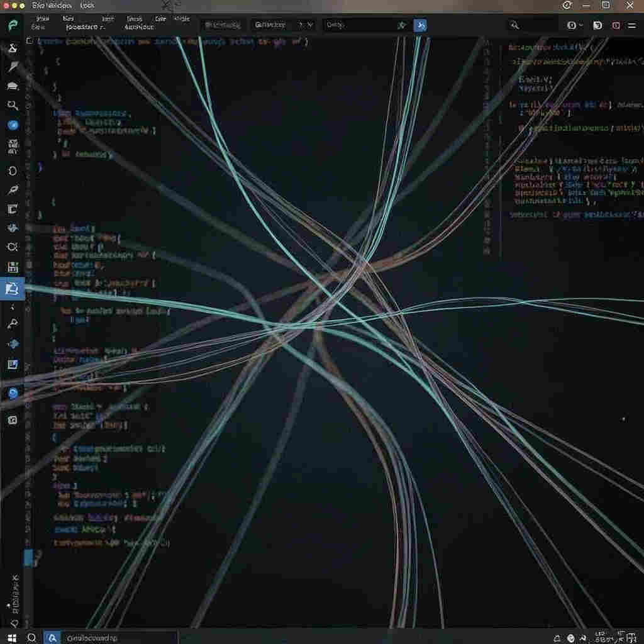
Task: Open the colored grid icon in the left sidebar
Action: pos(13,267)
